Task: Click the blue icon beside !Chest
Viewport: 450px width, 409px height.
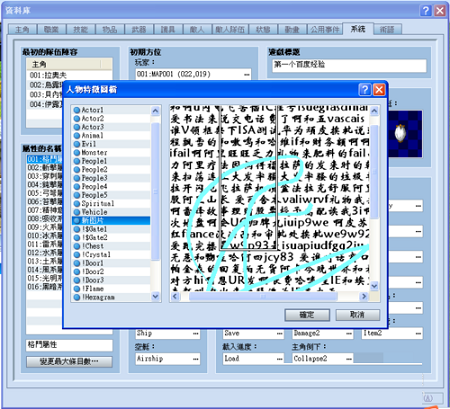Action: coord(77,246)
